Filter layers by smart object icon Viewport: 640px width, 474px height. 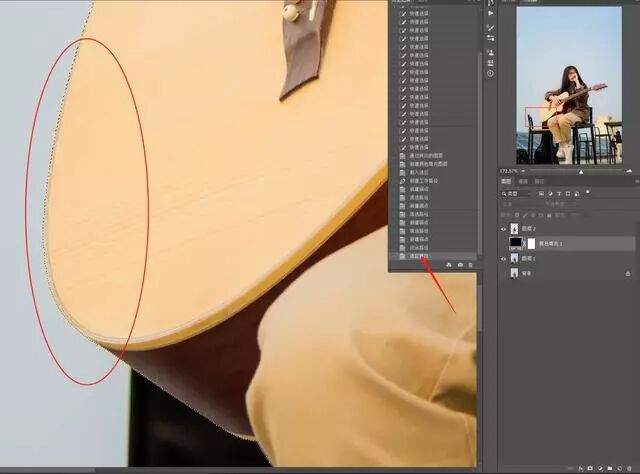click(x=577, y=194)
